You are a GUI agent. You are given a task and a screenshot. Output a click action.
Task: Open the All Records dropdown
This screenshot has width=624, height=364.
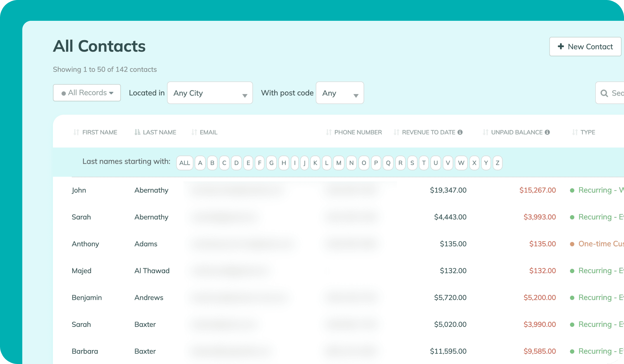pyautogui.click(x=87, y=93)
